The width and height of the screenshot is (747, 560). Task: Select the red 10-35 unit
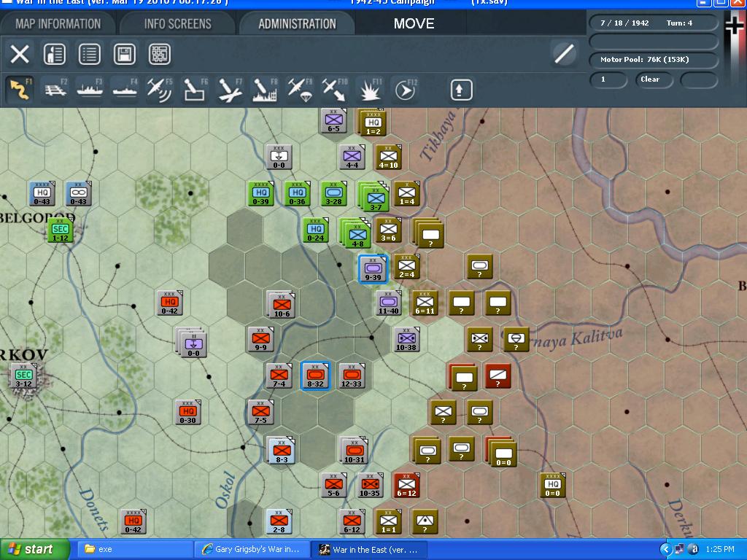[370, 485]
